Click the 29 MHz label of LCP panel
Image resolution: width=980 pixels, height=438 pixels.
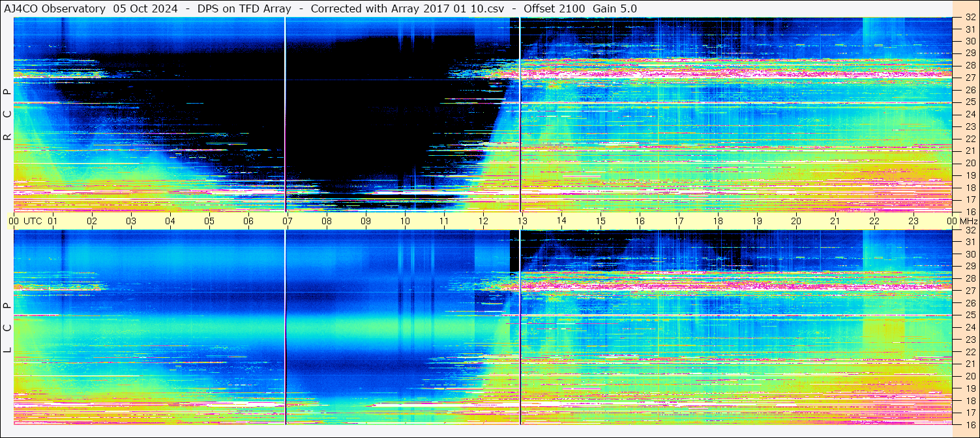970,267
